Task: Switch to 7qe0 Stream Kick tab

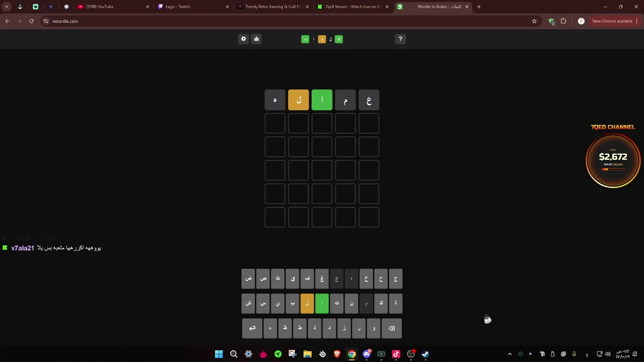Action: [x=353, y=7]
